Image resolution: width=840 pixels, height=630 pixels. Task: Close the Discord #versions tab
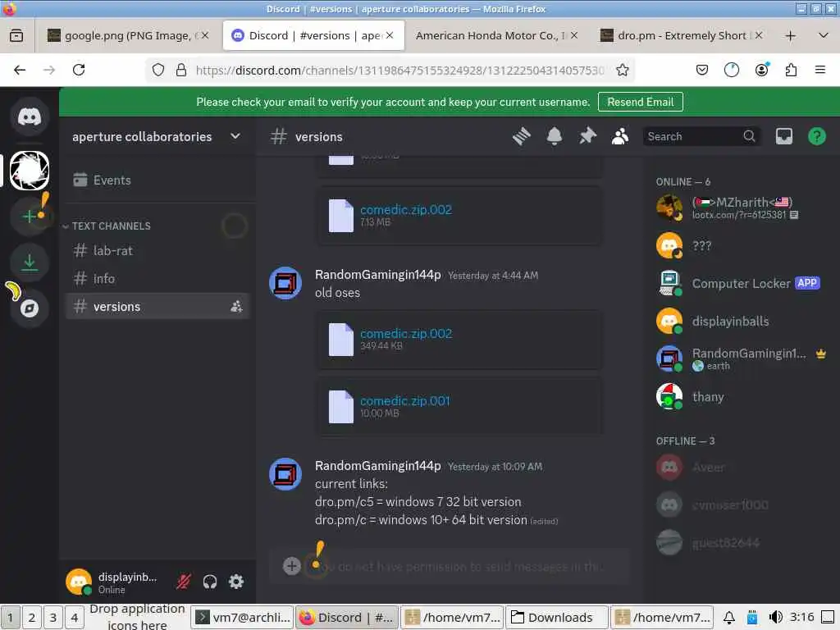(390, 35)
